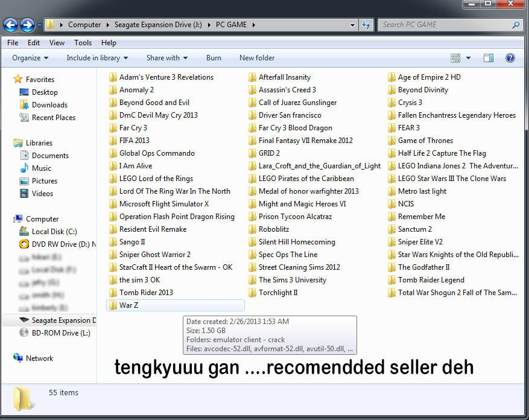Change the view with the view icon
The image size is (529, 420).
tap(455, 58)
